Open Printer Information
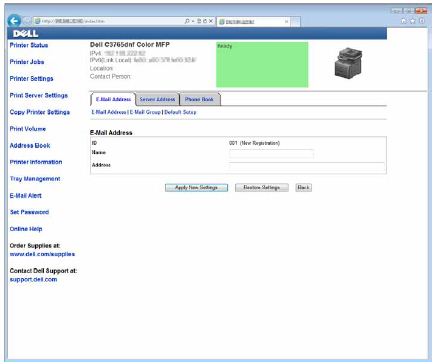 (36, 162)
